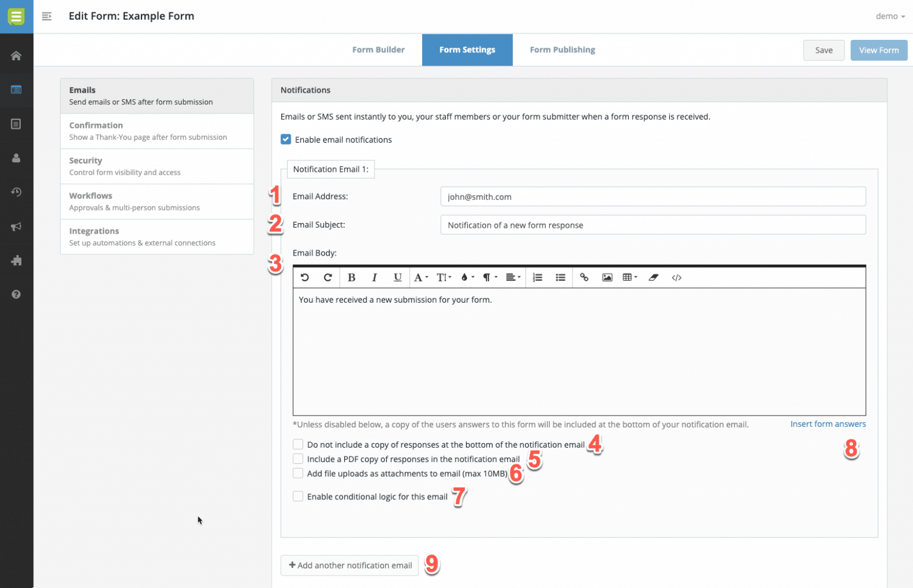Viewport: 913px width, 588px height.
Task: Enable 'Include a PDF copy of responses' option
Action: click(298, 458)
